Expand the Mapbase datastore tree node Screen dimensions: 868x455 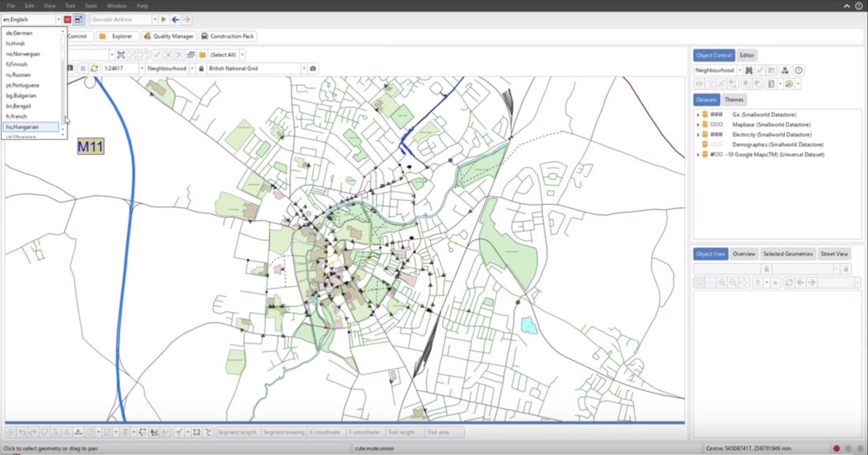(698, 125)
